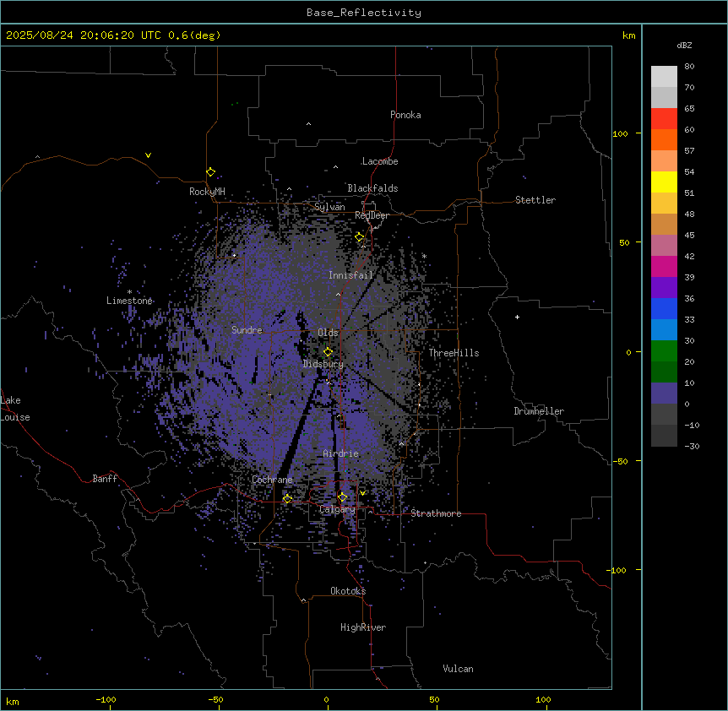The height and width of the screenshot is (711, 728).
Task: Click the yellow V marker northeast of Calgary
Action: pos(362,493)
